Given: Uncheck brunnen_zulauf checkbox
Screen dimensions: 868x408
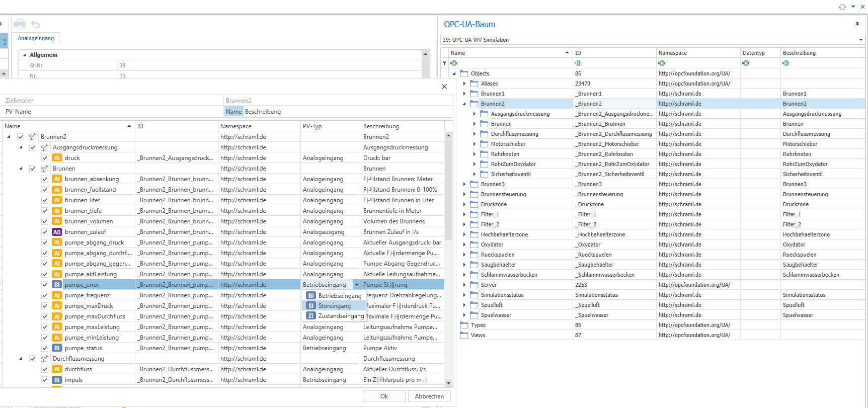Looking at the screenshot, I should click(45, 232).
